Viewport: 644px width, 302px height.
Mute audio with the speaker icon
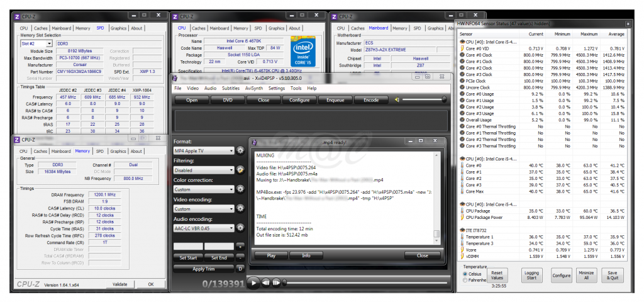[x=397, y=99]
